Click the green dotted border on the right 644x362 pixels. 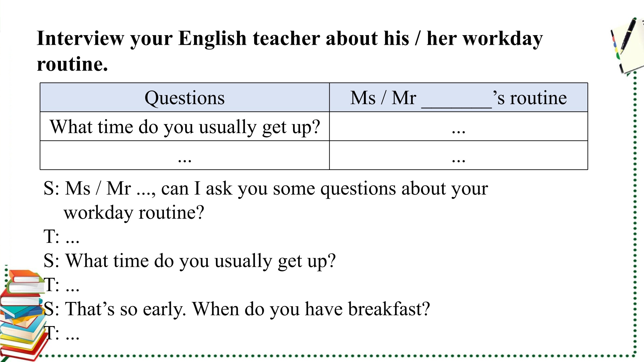pyautogui.click(x=635, y=215)
